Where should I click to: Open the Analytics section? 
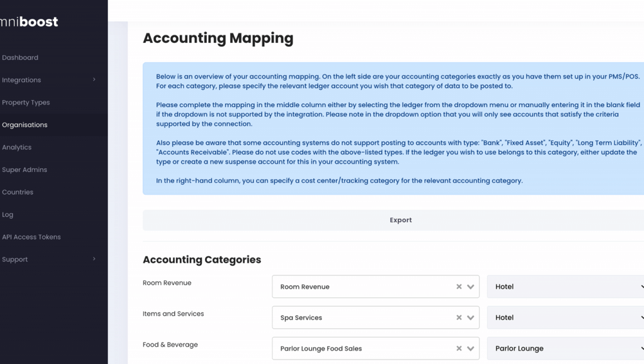pyautogui.click(x=17, y=148)
